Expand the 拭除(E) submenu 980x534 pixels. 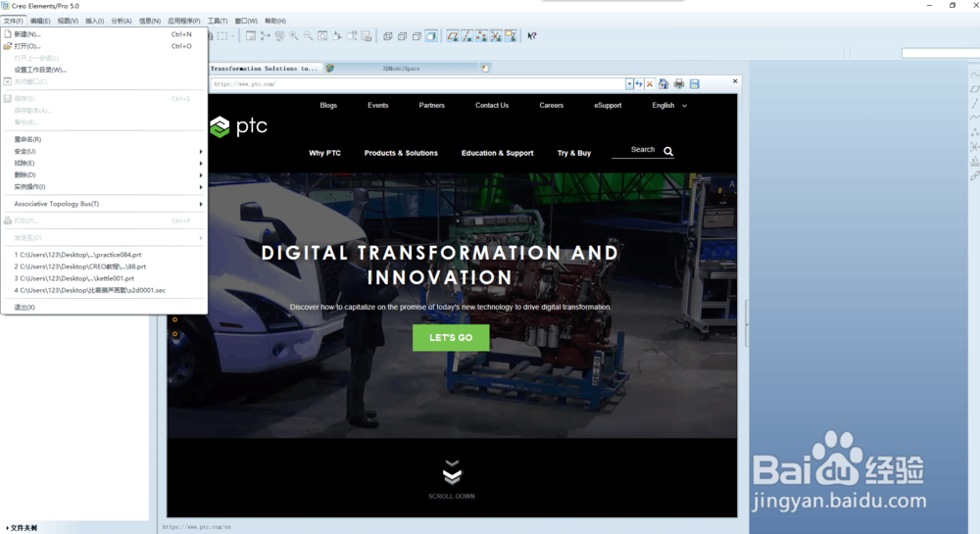point(104,163)
